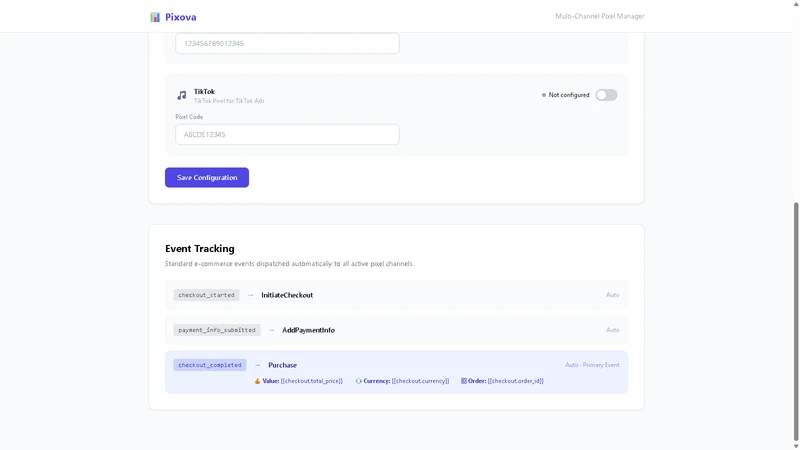Click the InitiateCheckout event name
800x450 pixels.
click(287, 295)
